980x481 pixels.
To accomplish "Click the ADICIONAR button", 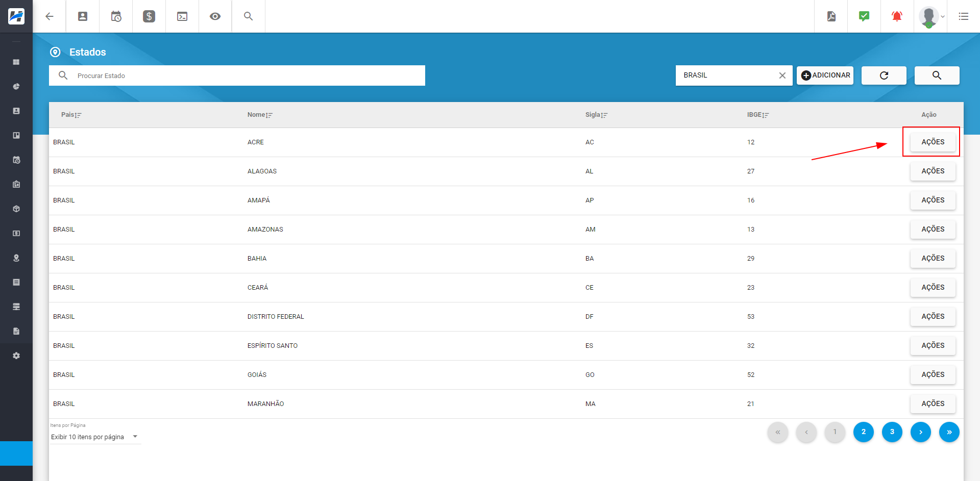I will coord(825,75).
